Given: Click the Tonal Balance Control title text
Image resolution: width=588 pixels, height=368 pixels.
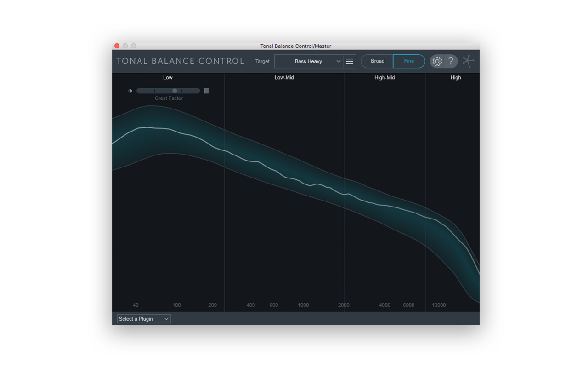Looking at the screenshot, I should [x=181, y=61].
